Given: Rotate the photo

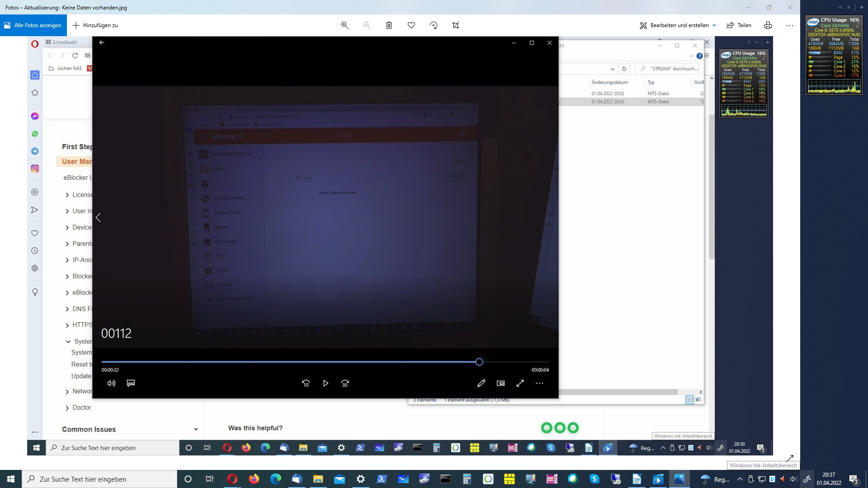Looking at the screenshot, I should pyautogui.click(x=434, y=25).
